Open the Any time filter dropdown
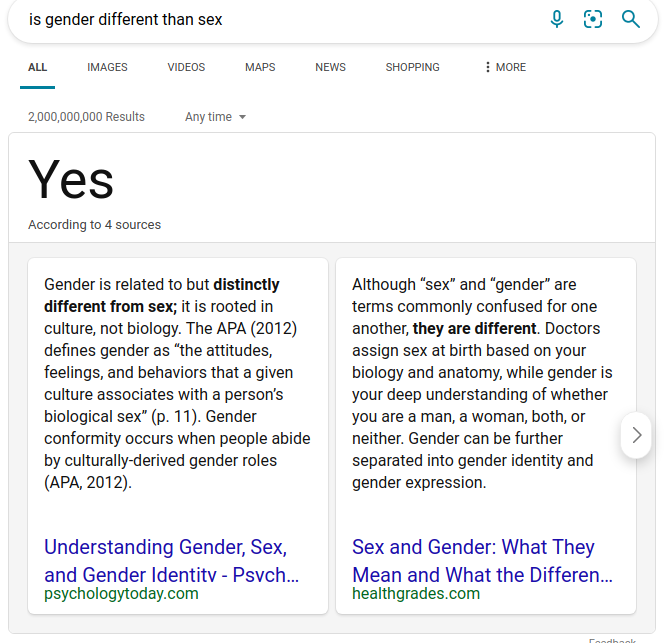Screen dimensions: 665x643 point(215,117)
